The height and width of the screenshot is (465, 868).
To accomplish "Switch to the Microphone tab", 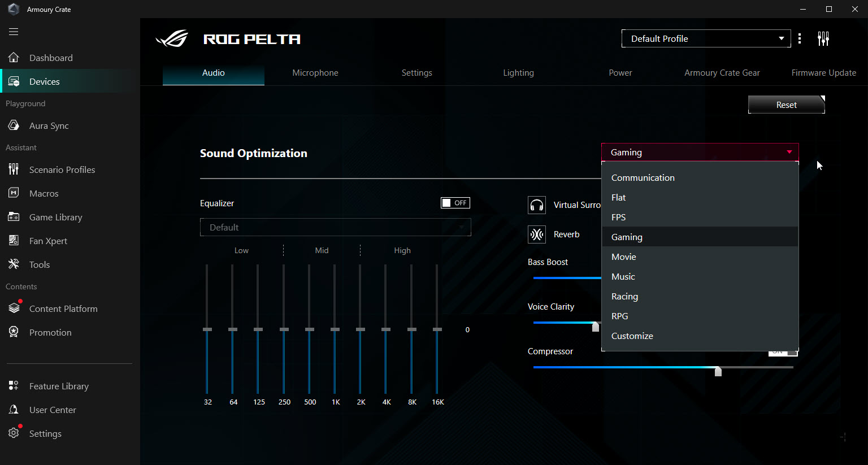I will pyautogui.click(x=315, y=73).
